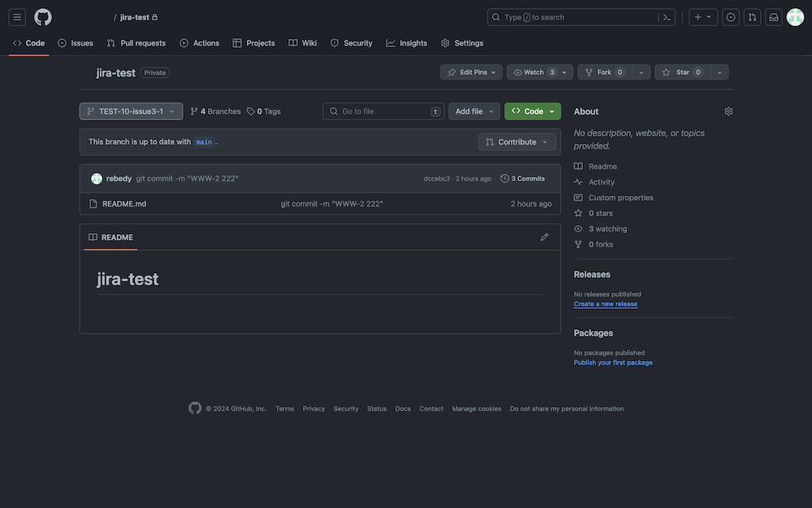The height and width of the screenshot is (508, 812).
Task: Open the rebedy author link
Action: 119,178
